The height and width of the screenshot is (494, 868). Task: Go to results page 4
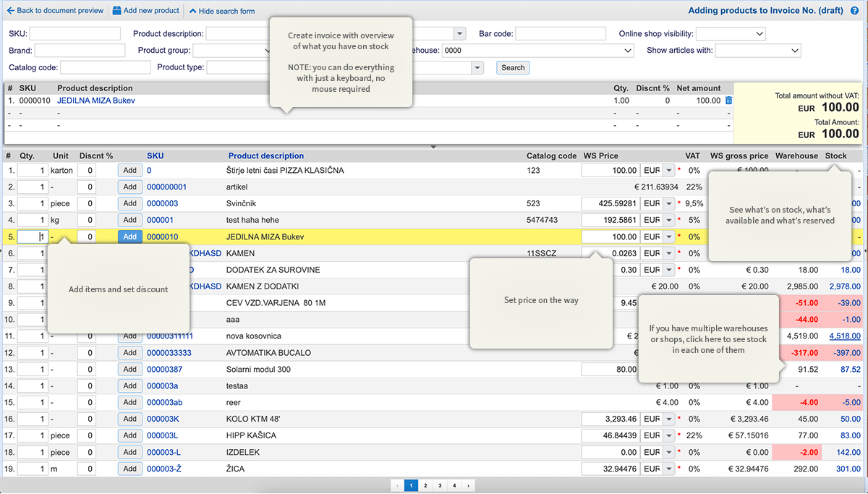point(454,486)
